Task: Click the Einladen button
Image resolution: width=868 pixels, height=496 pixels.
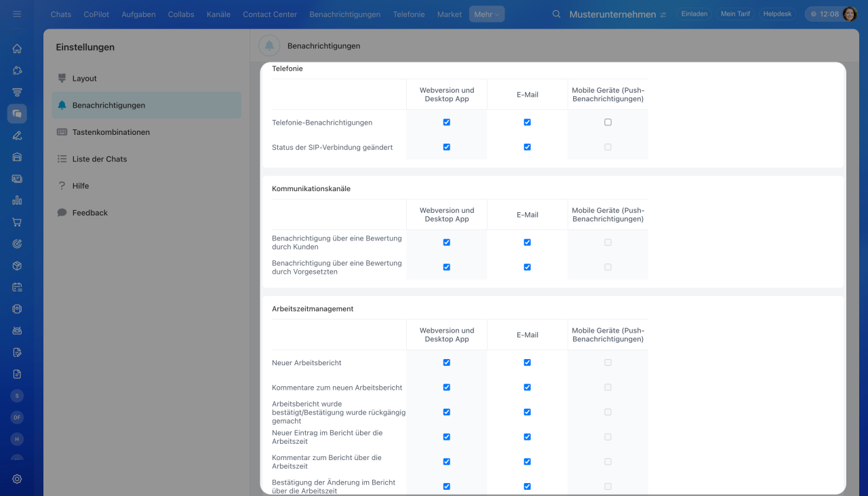Action: tap(694, 14)
